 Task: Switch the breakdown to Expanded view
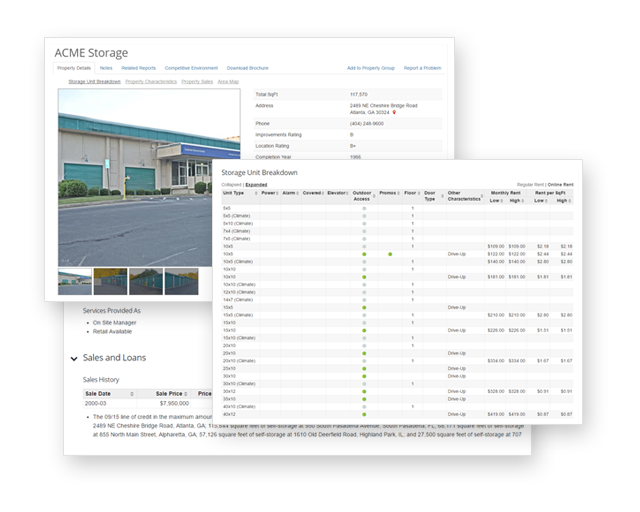[256, 184]
